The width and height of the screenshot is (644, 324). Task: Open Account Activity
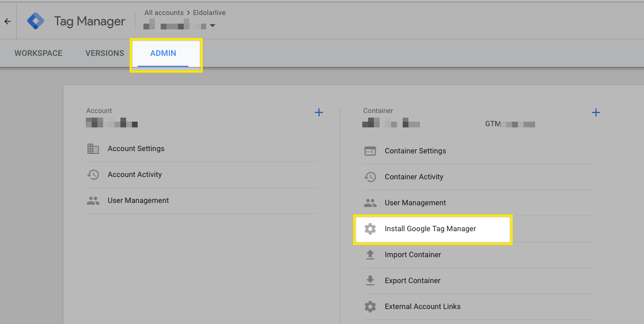point(201,175)
